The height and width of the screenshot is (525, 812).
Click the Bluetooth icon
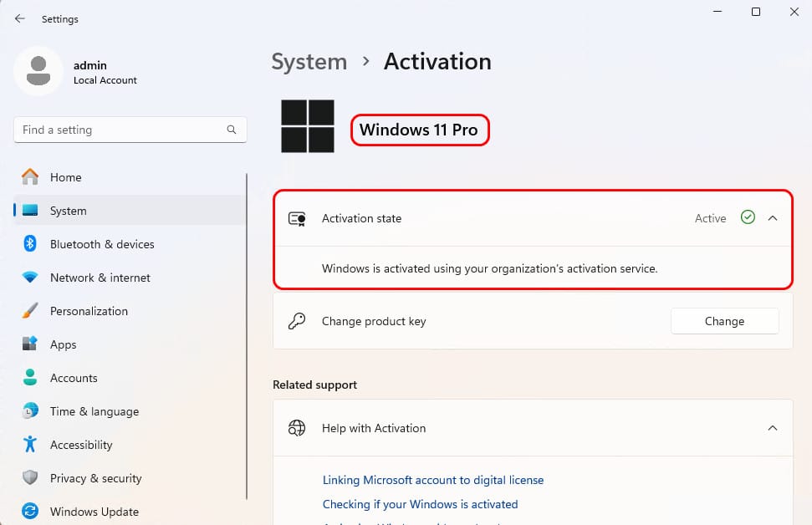click(30, 243)
